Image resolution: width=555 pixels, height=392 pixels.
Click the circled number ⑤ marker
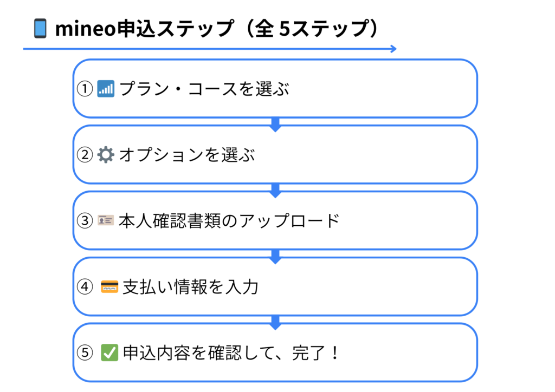pyautogui.click(x=85, y=352)
